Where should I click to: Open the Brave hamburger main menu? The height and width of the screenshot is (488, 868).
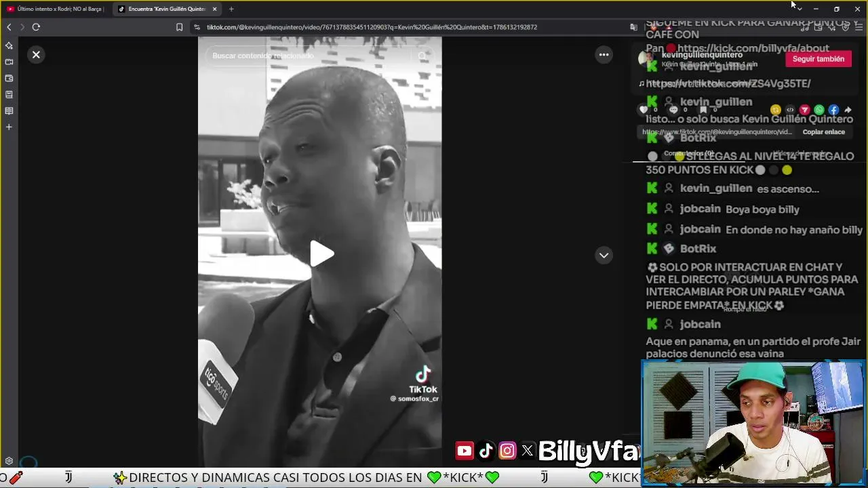(x=859, y=27)
